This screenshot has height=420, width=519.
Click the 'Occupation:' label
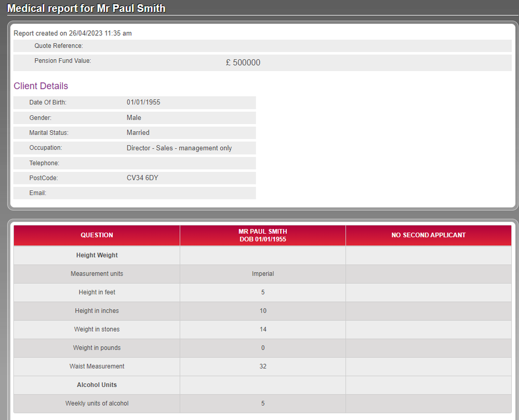(45, 147)
